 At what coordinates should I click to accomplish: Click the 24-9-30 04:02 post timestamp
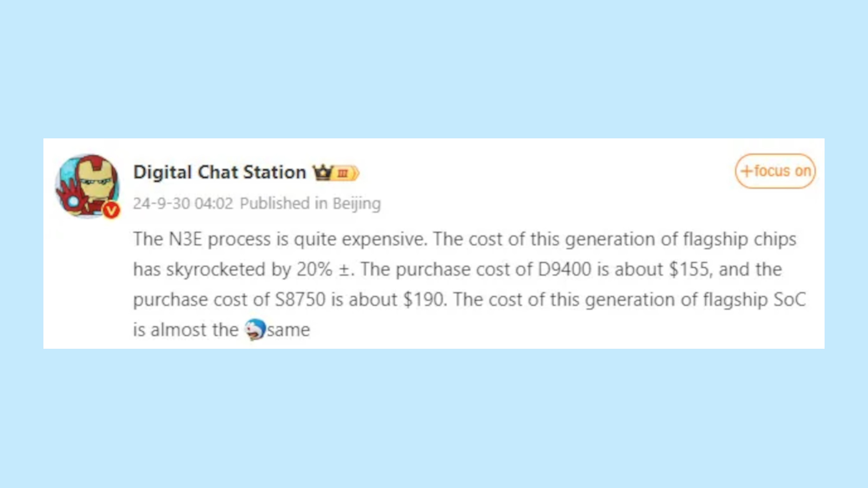pyautogui.click(x=183, y=203)
